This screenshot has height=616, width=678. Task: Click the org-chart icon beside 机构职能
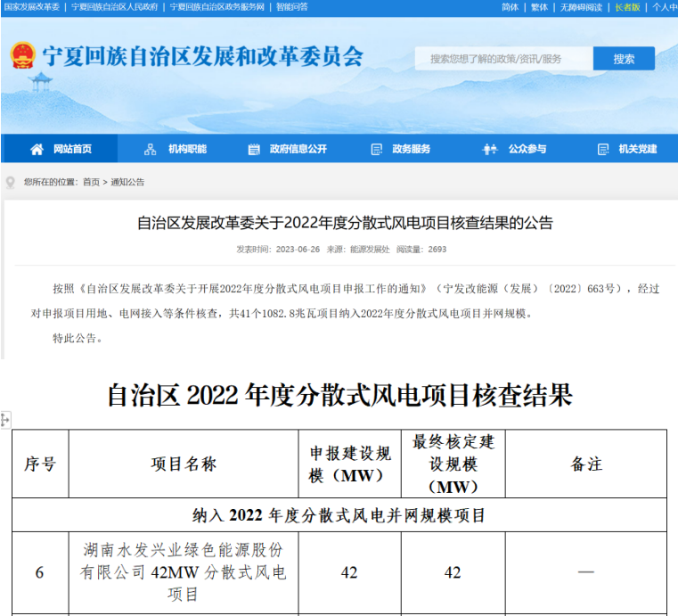(x=151, y=149)
